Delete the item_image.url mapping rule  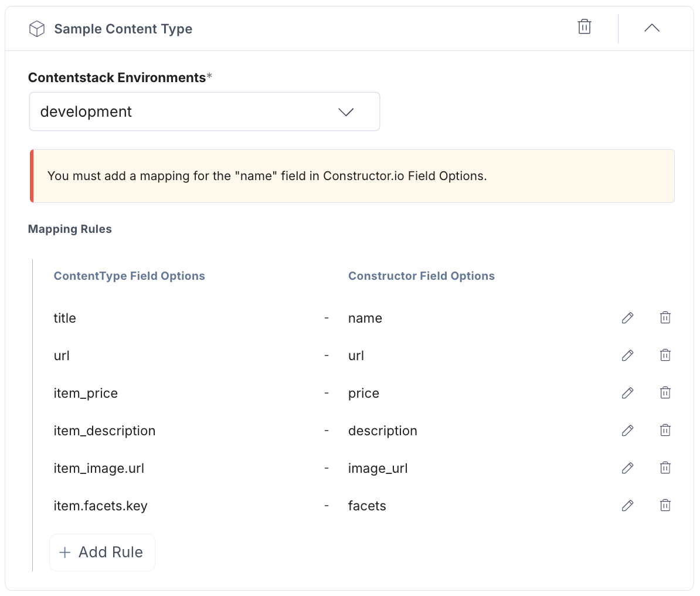[665, 468]
